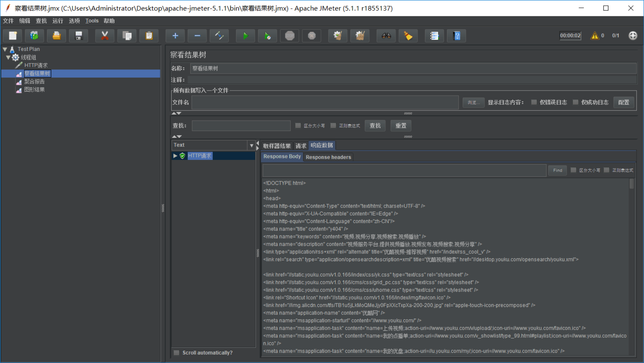Open the Tools menu
The image size is (644, 363).
click(92, 21)
